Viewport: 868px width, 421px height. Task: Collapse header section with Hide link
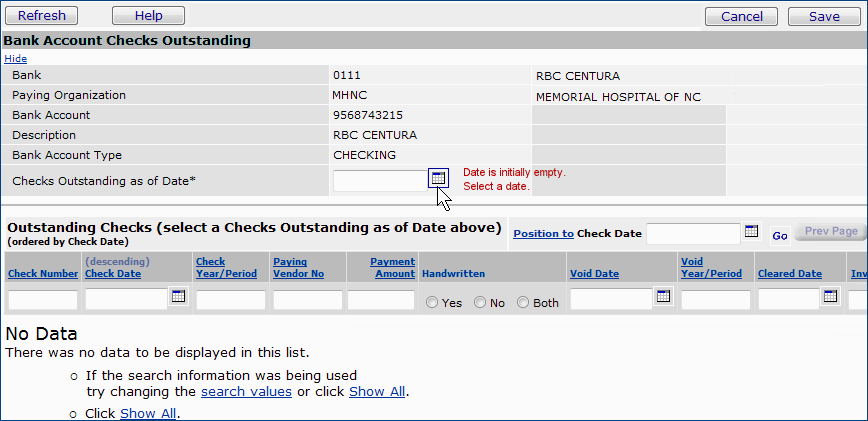coord(16,59)
